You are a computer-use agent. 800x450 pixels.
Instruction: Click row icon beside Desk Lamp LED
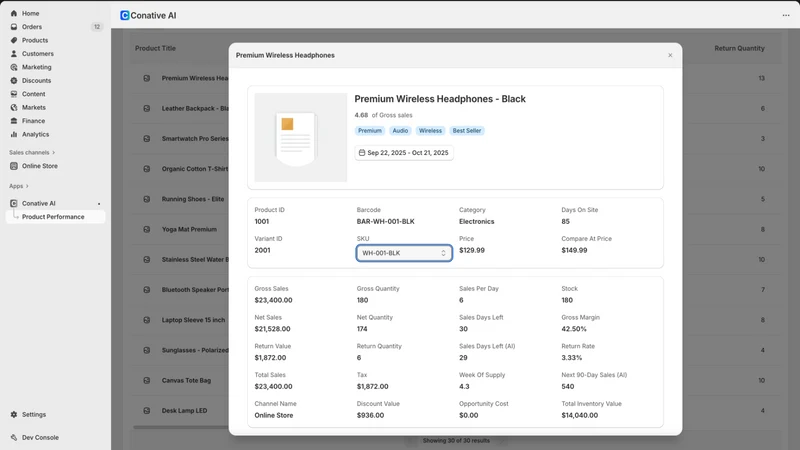[x=146, y=410]
